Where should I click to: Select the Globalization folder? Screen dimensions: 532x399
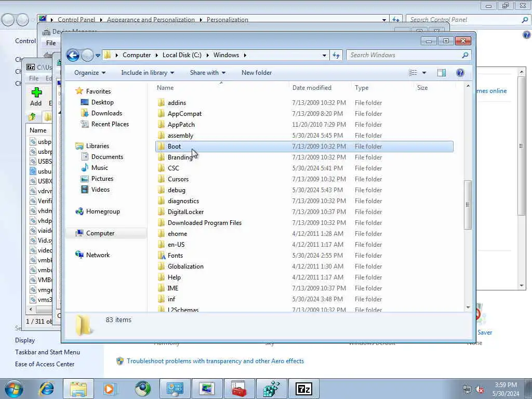(185, 267)
